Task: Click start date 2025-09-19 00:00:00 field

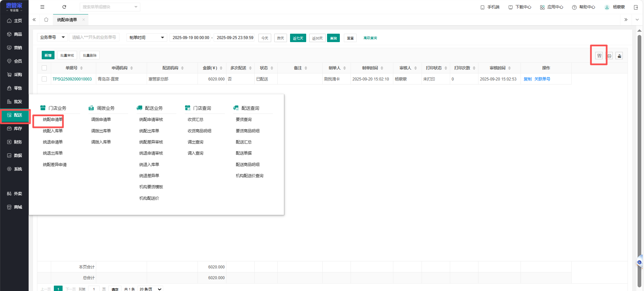Action: click(191, 38)
